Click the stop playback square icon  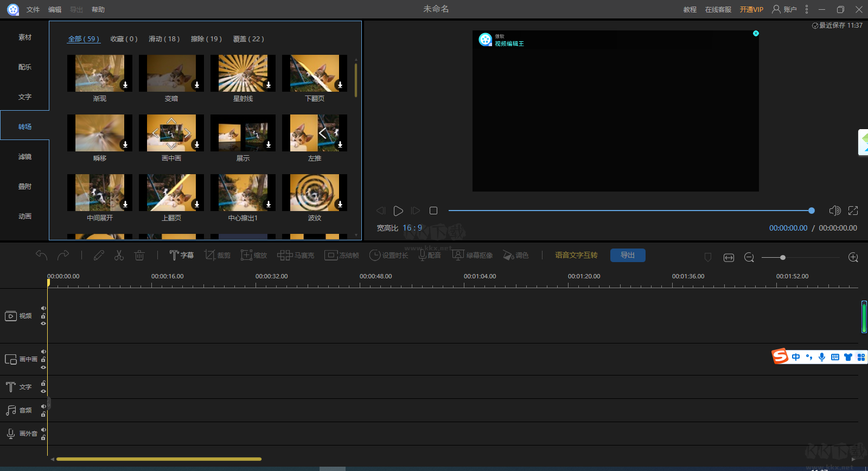(433, 211)
